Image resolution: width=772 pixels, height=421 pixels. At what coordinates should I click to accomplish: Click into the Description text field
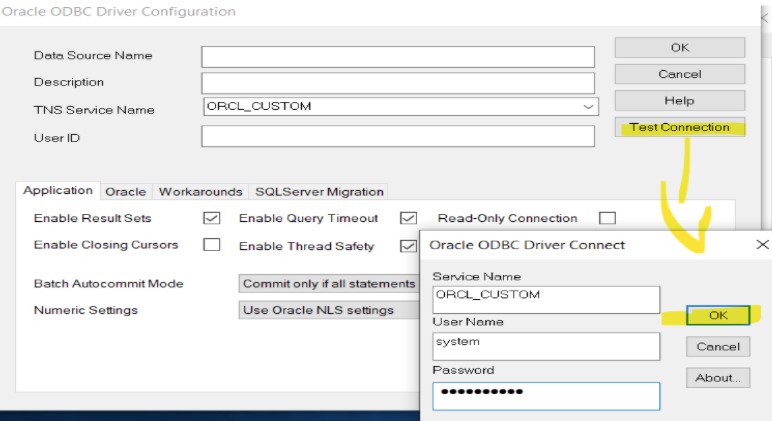tap(398, 82)
